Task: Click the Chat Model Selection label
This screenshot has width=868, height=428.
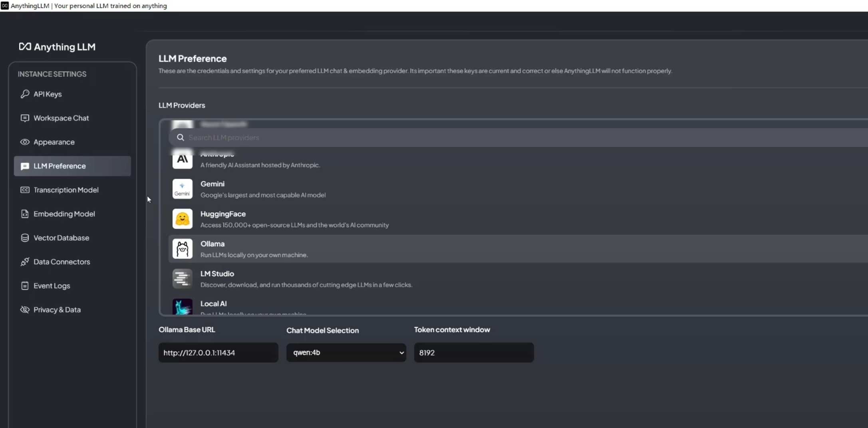Action: [x=322, y=330]
